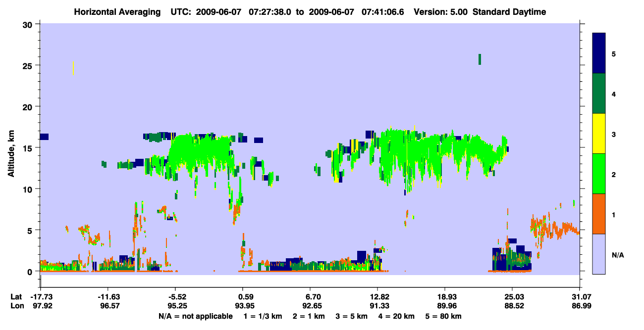Click latitude value 6.70
This screenshot has height=330, width=644.
[314, 297]
